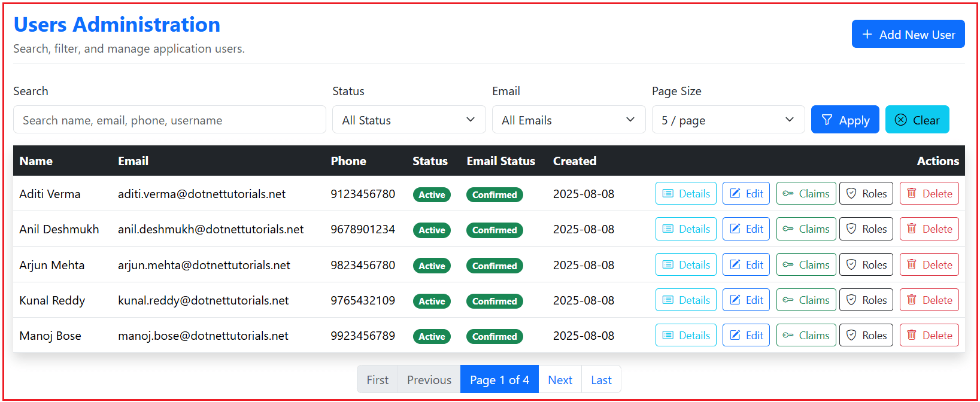980x402 pixels.
Task: Click email kunal.reddy@dotnettutorials.net
Action: (204, 300)
